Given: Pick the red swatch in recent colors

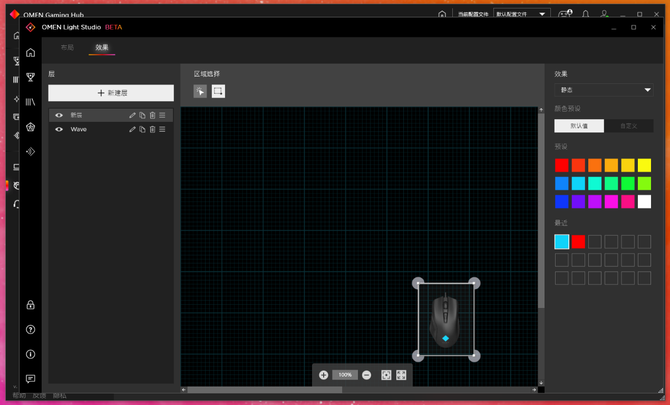Looking at the screenshot, I should 578,242.
